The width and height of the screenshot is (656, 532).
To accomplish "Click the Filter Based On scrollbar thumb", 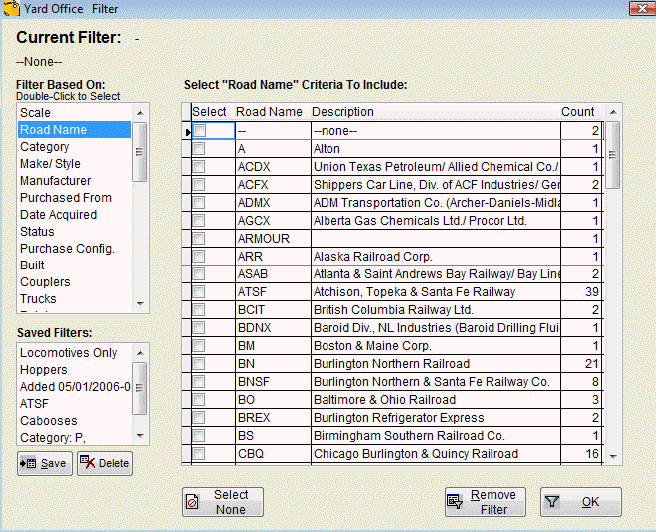I will 140,152.
